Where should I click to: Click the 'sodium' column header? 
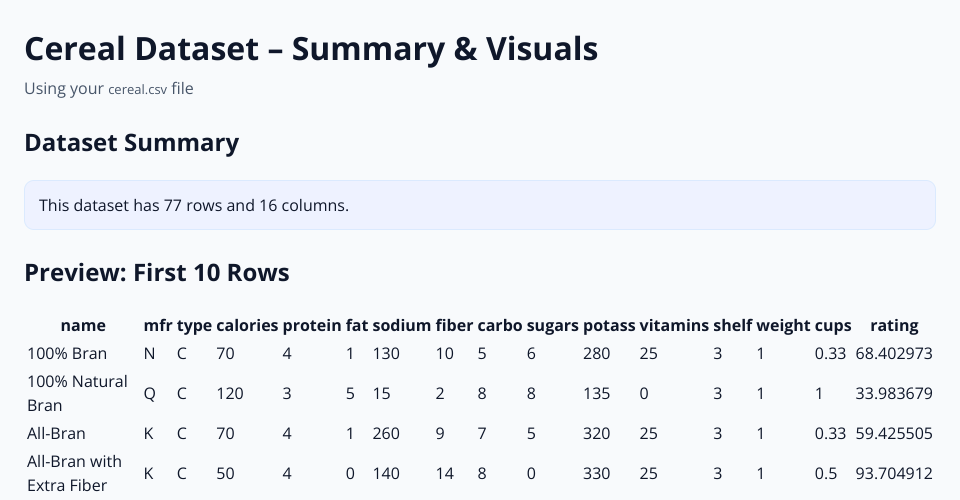pyautogui.click(x=402, y=325)
